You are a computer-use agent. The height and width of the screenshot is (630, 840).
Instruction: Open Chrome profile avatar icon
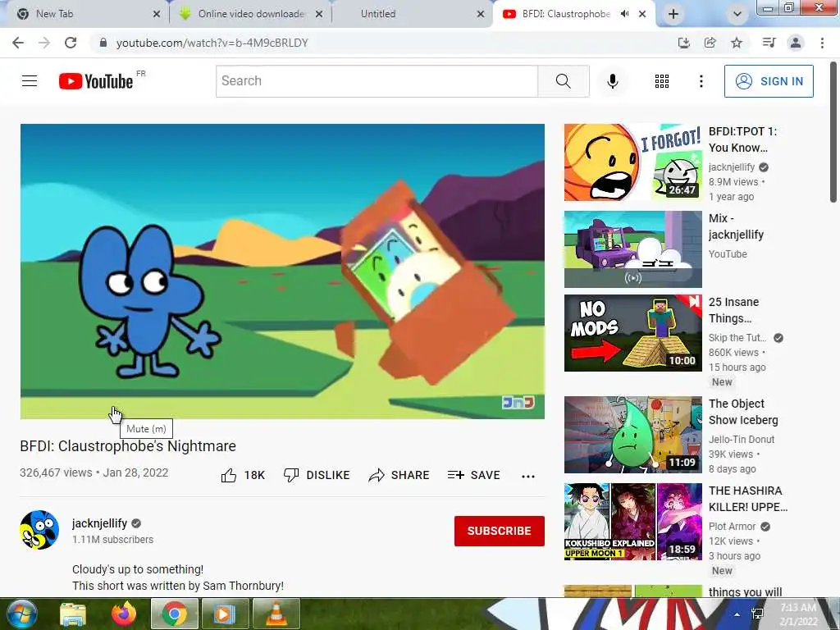click(796, 43)
